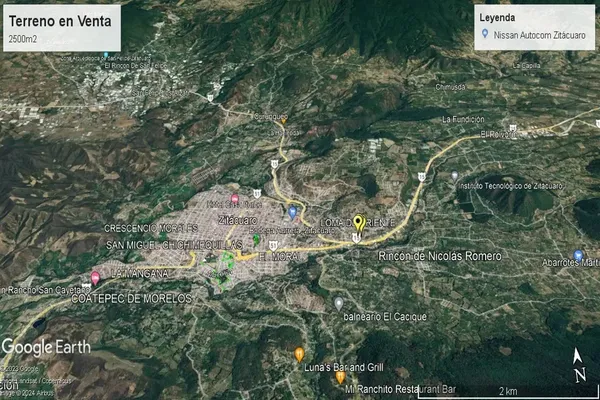Image resolution: width=600 pixels, height=400 pixels.
Task: Click the Abarrotes shopping marker icon
Action: (578, 256)
